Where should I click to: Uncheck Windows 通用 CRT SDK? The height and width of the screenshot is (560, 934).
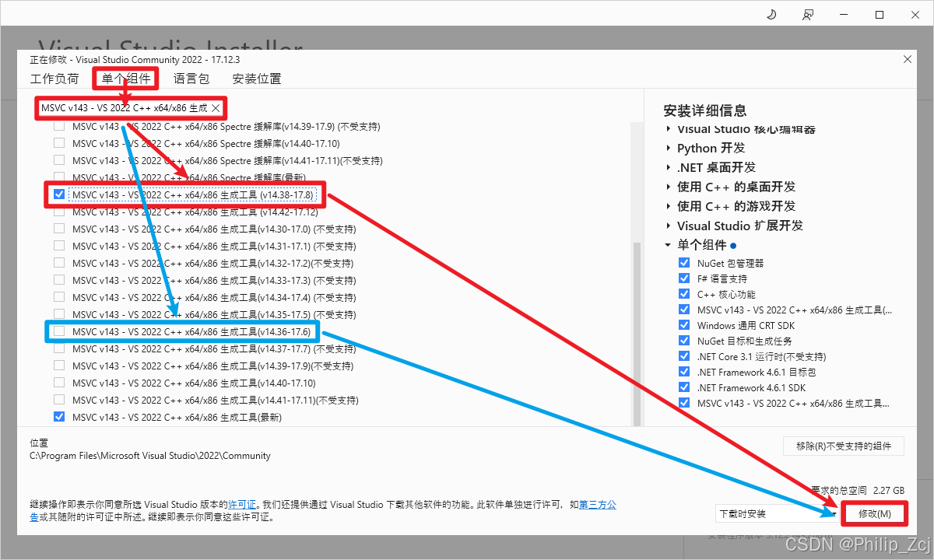(x=684, y=325)
